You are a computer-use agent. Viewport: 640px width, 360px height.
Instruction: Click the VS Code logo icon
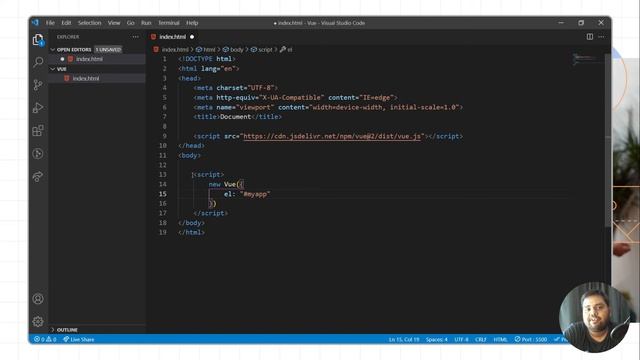(36, 23)
